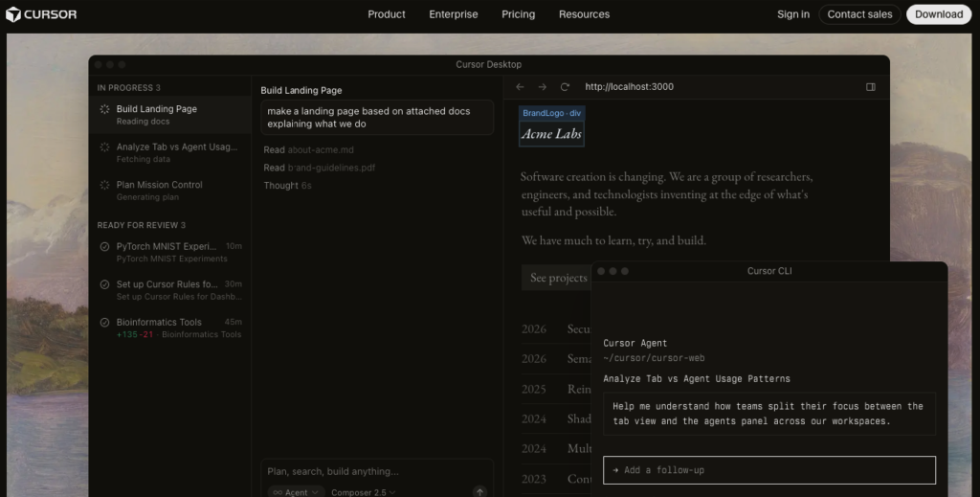
Task: Open the Agent mode dropdown
Action: coord(297,492)
